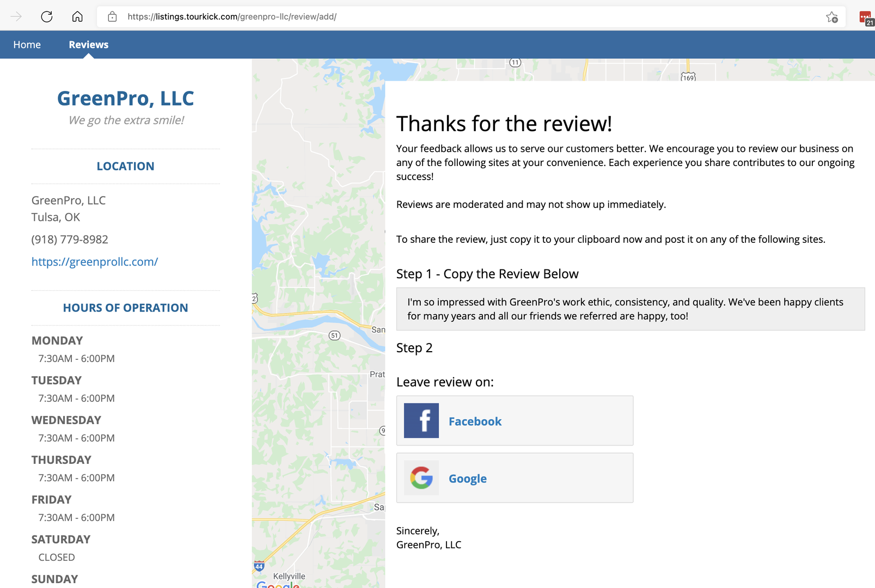Click the map Google logo
The image size is (875, 588).
point(278,585)
